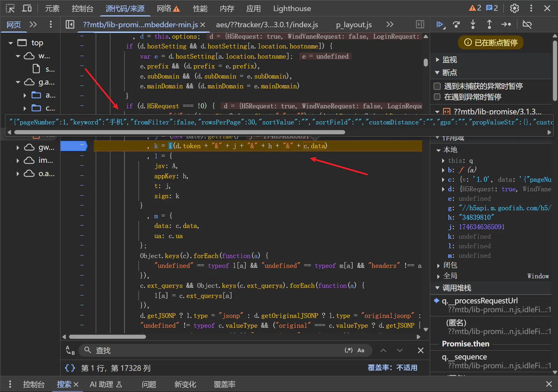This screenshot has width=558, height=392.
Task: Deactivate all breakpoints icon
Action: tap(527, 24)
